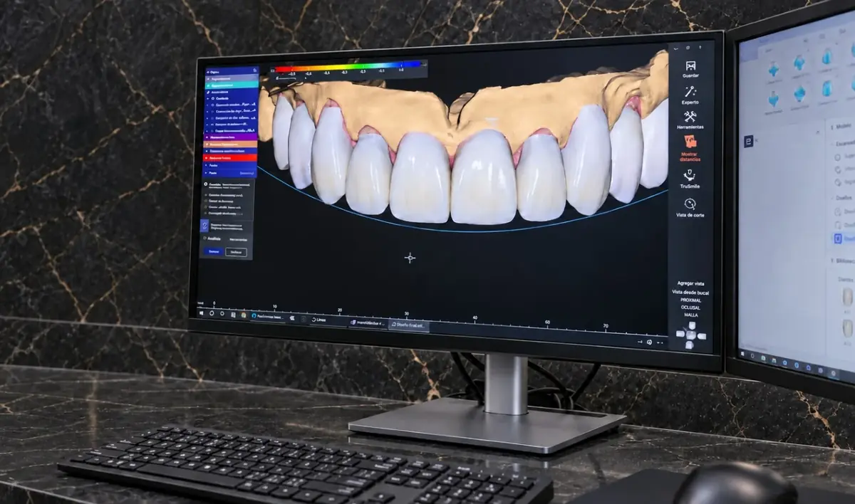855x504 pixels.
Task: Open the Edge browser taskbar item
Action: (267, 317)
